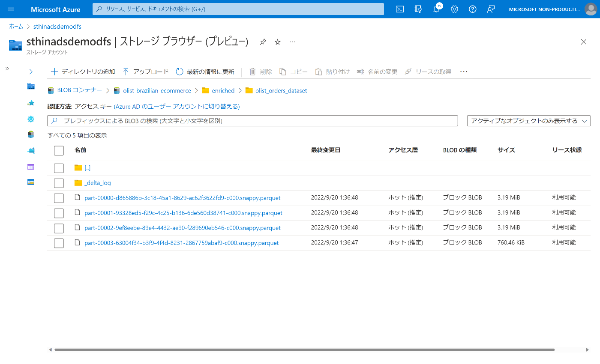Click the 貼り付け paste toolbar button
This screenshot has height=364, width=600.
[333, 72]
